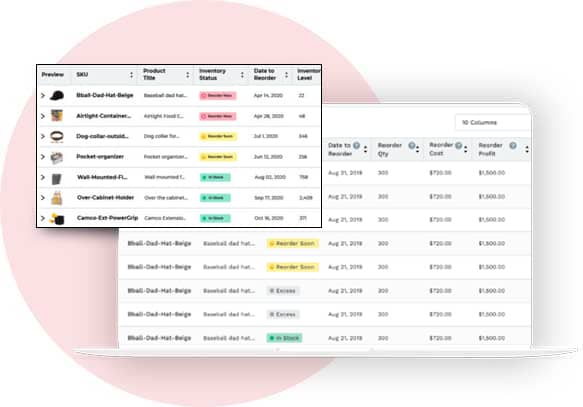This screenshot has width=583, height=407.
Task: Click the Product Title header label
Action: pos(154,74)
